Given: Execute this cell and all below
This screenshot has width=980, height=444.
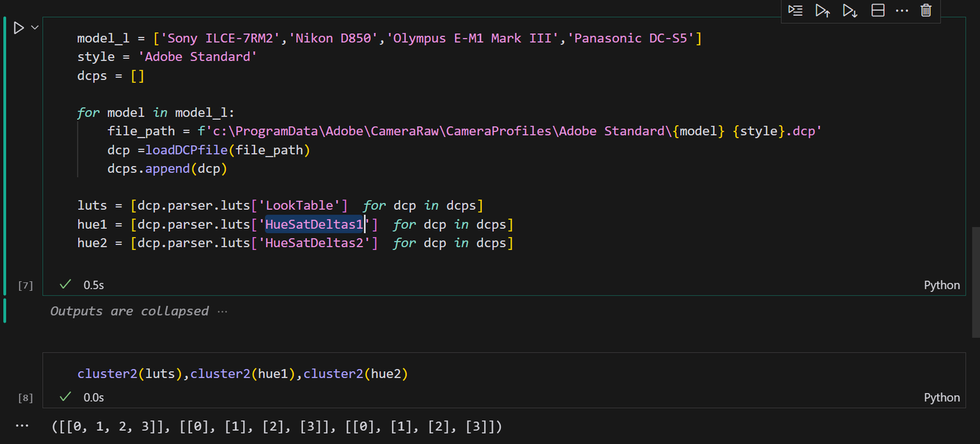Looking at the screenshot, I should click(x=850, y=11).
